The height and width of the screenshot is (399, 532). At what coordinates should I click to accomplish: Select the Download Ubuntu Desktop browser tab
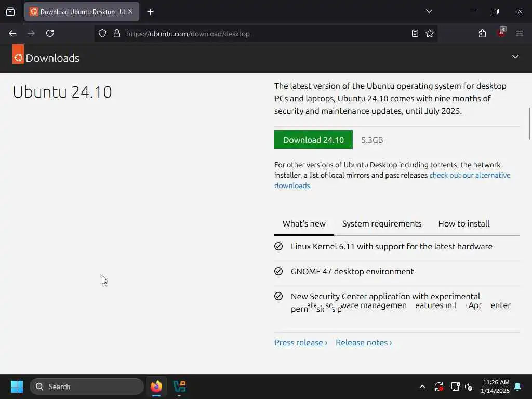(82, 11)
